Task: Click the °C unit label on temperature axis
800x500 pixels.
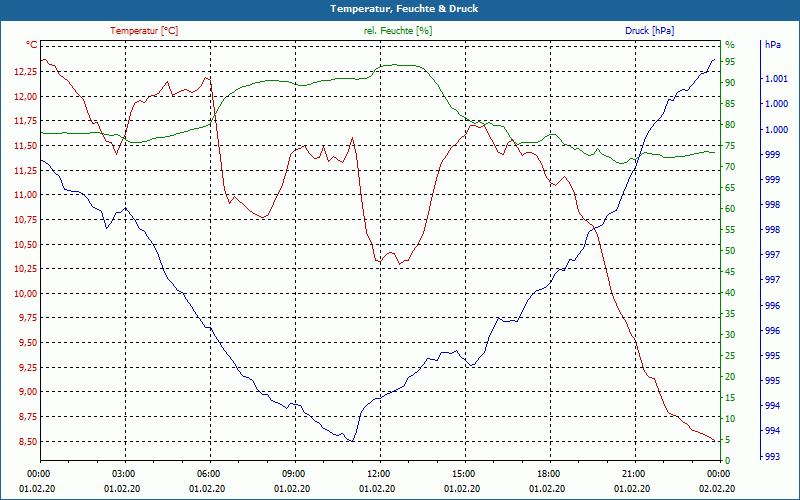Action: click(32, 45)
